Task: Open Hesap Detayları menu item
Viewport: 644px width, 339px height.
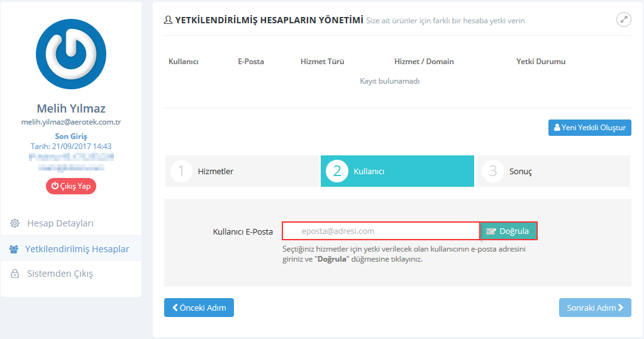Action: tap(60, 223)
